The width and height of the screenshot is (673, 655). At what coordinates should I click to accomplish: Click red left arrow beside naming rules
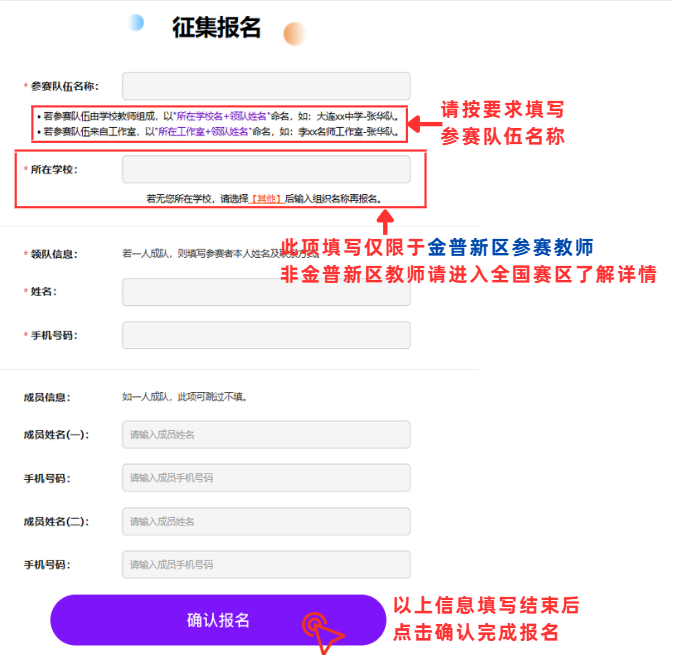point(425,124)
